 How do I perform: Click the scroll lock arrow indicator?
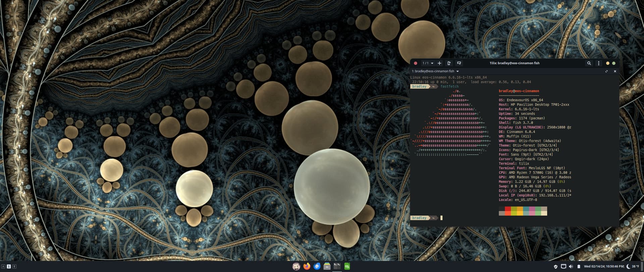(x=14, y=267)
